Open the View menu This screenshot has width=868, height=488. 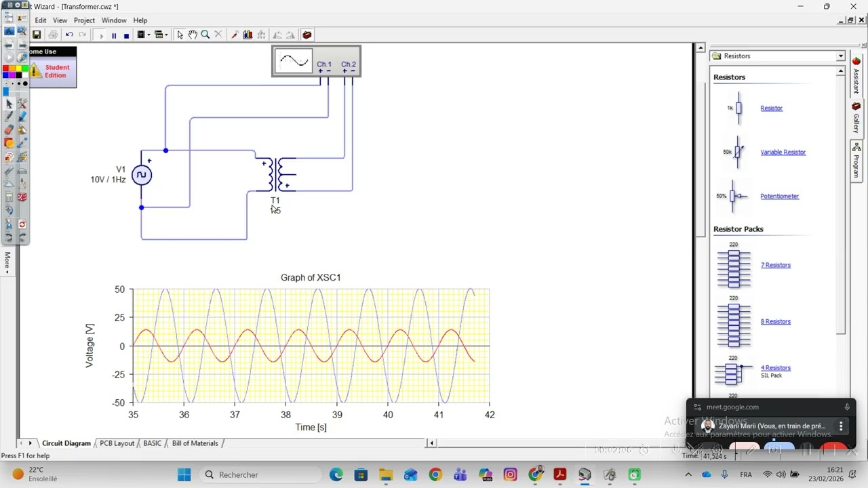tap(60, 20)
